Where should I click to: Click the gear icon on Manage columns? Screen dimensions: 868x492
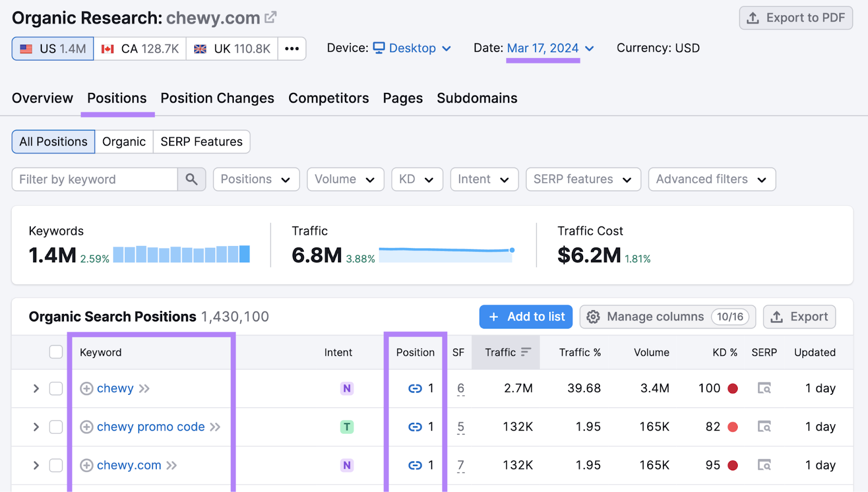[x=593, y=317]
